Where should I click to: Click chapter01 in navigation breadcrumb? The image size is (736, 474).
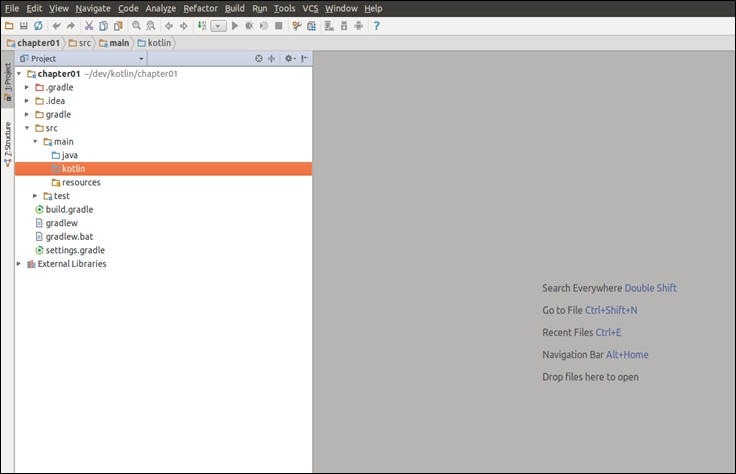click(x=33, y=43)
